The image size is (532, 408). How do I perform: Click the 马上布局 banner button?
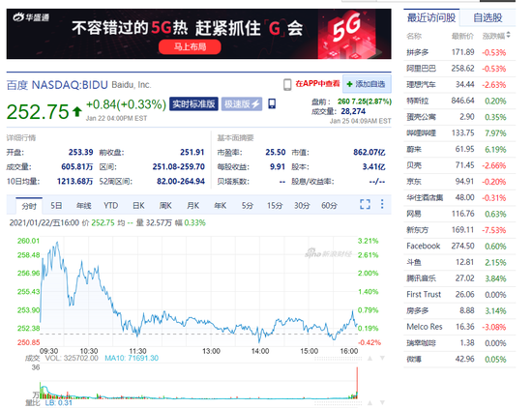point(190,46)
